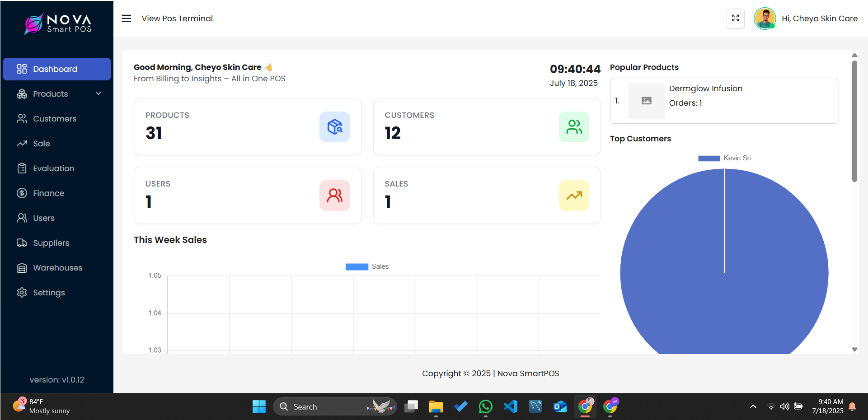Open the taskbar clock and calendar
The image size is (868, 420).
click(828, 406)
